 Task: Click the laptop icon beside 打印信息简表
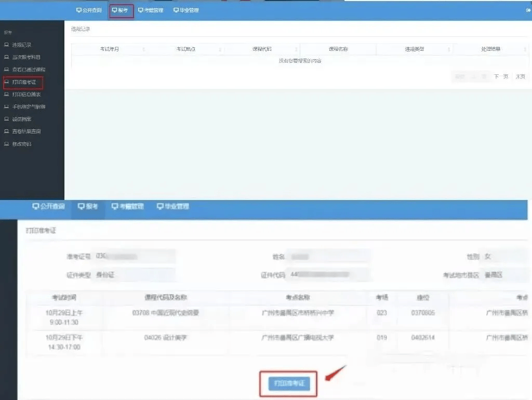point(6,94)
